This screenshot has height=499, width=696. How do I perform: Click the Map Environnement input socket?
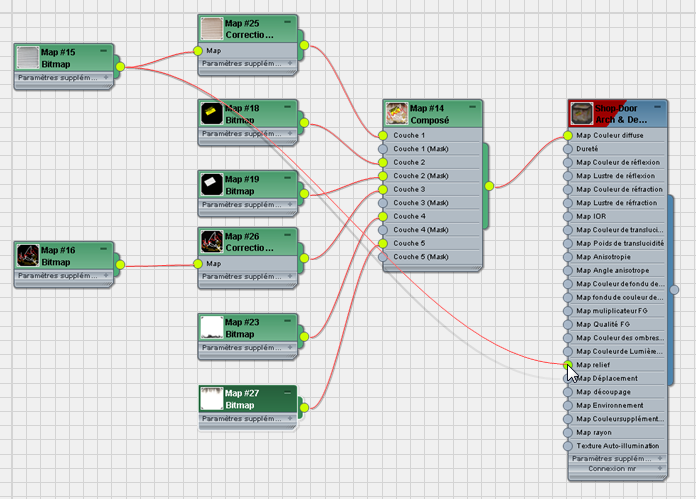click(568, 405)
